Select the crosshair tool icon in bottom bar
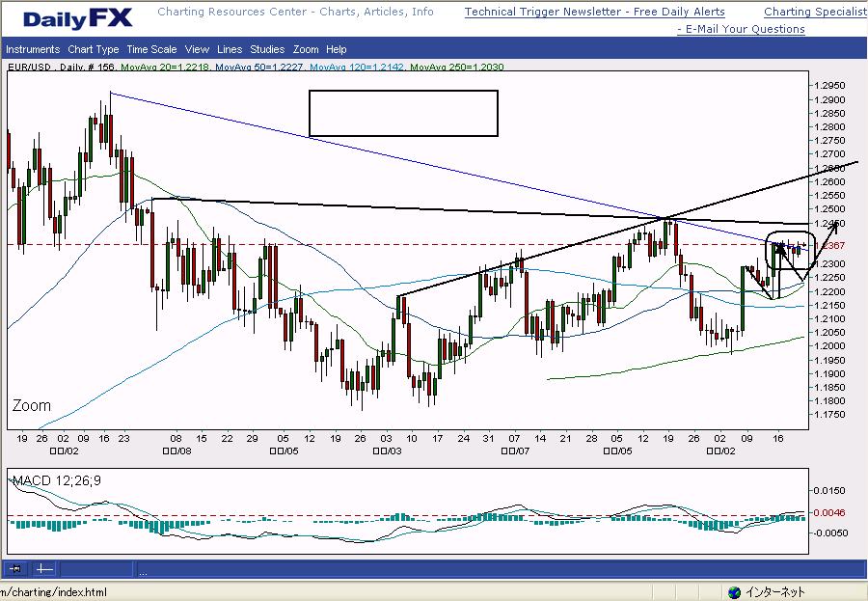The width and height of the screenshot is (868, 601). (x=44, y=569)
